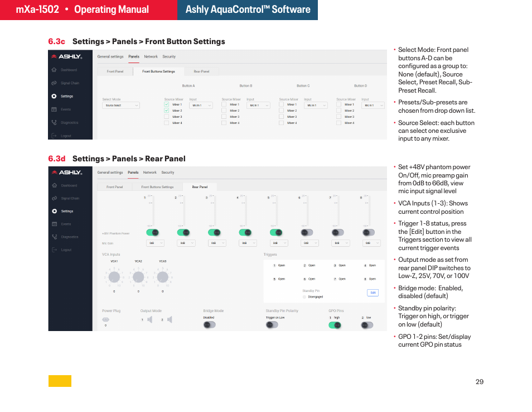Click the Standby Pin Disengaged indicator
532x412 pixels.
pyautogui.click(x=304, y=297)
